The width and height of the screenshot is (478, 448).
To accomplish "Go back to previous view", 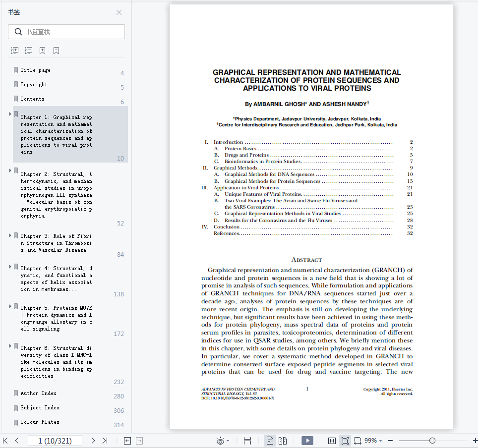I will coord(127,441).
